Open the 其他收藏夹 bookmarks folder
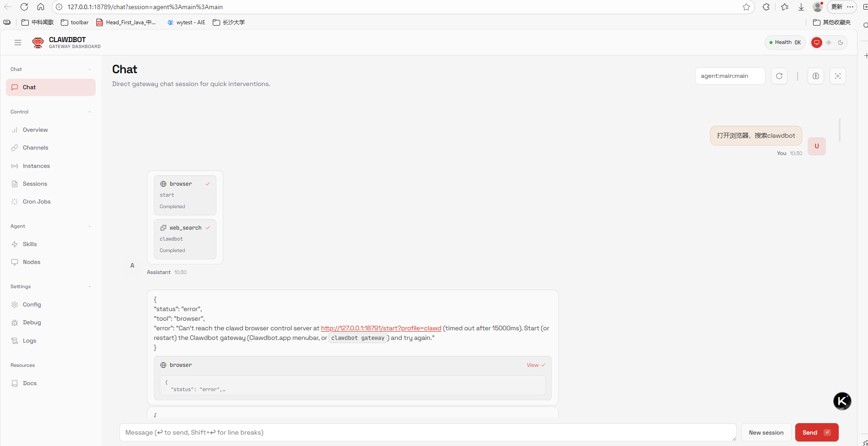 click(832, 22)
